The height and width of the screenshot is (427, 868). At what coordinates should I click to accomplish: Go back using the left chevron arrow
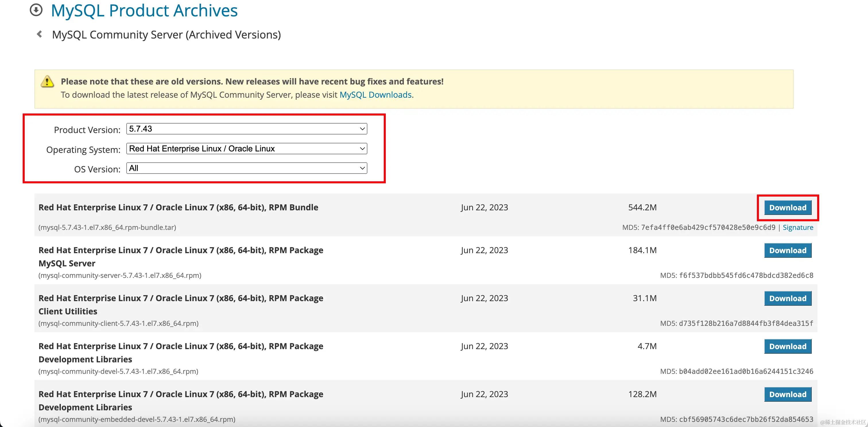[39, 34]
